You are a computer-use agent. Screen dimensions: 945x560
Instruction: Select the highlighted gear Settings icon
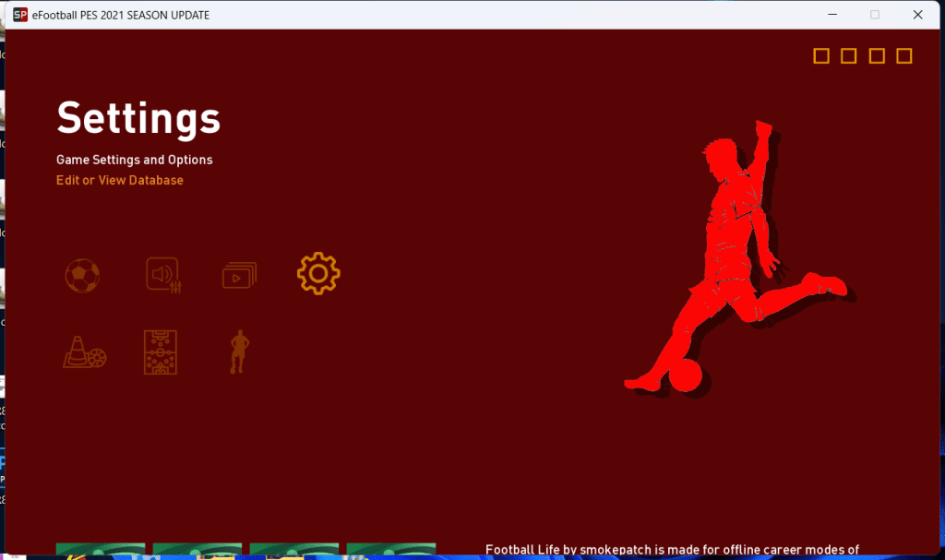[318, 274]
